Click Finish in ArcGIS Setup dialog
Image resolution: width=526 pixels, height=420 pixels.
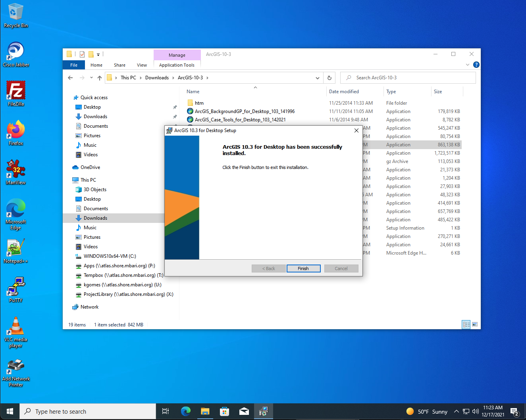[x=303, y=268]
